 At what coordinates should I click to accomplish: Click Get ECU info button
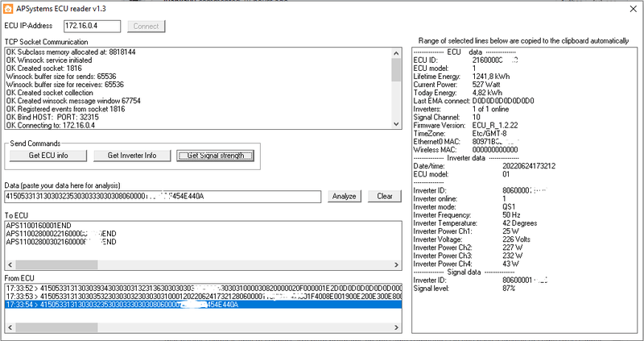pos(48,156)
